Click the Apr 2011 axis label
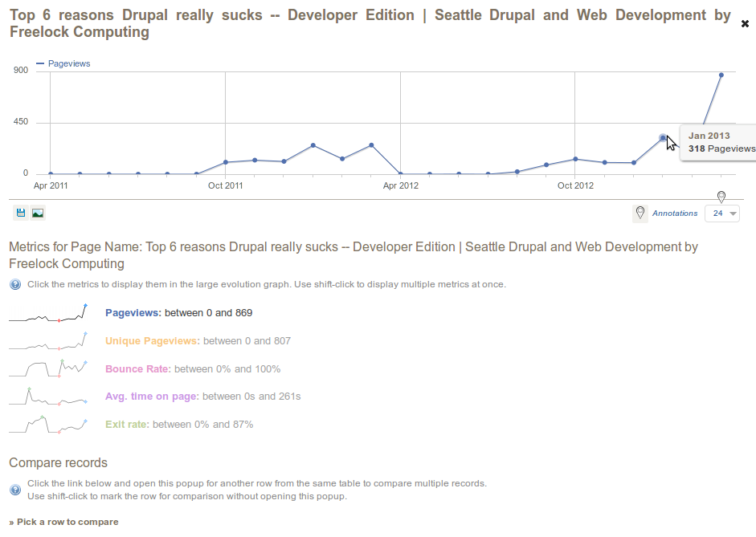 pyautogui.click(x=51, y=185)
